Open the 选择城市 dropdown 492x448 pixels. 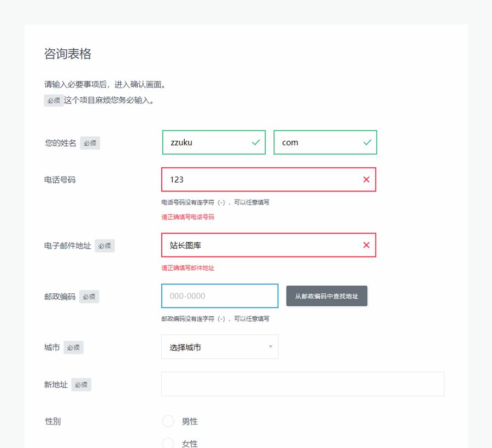coord(219,347)
